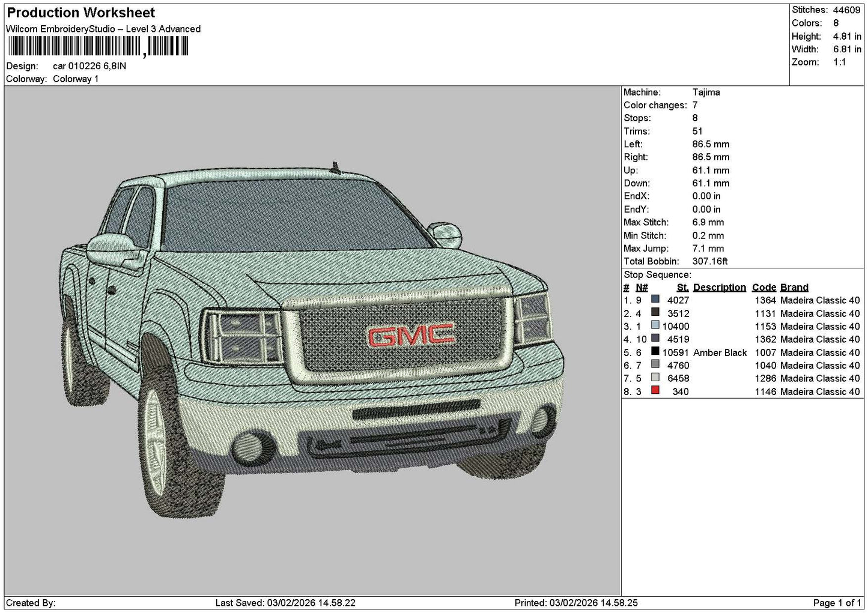Click the Up value 61.1 mm
868x613 pixels.
(x=711, y=171)
